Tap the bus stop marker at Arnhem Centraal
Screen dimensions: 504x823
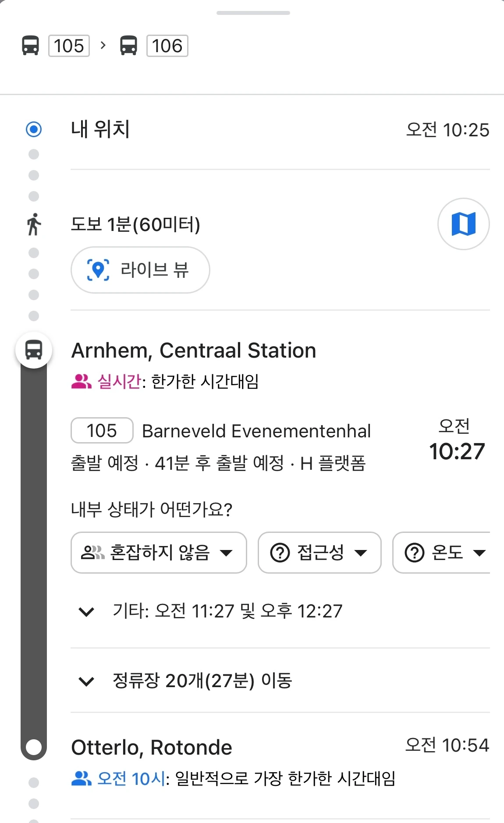(34, 350)
